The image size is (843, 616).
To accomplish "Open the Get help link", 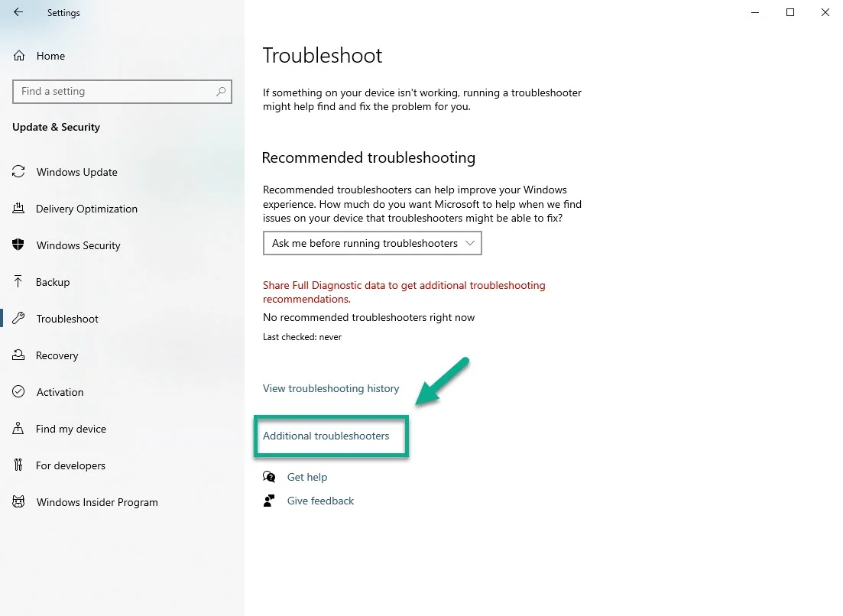I will [x=307, y=477].
